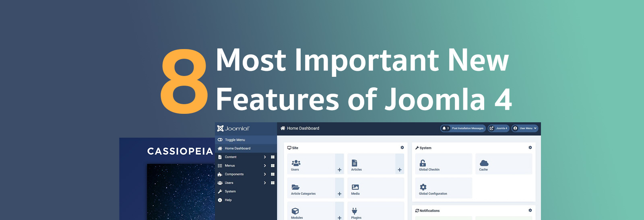
Task: Open the Components dashboard grid icon
Action: coord(272,174)
